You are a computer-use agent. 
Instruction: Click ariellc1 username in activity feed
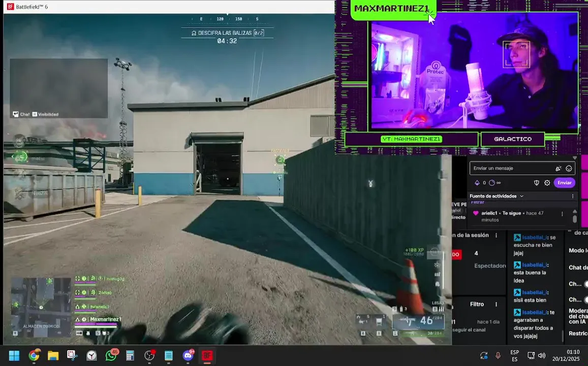(489, 213)
